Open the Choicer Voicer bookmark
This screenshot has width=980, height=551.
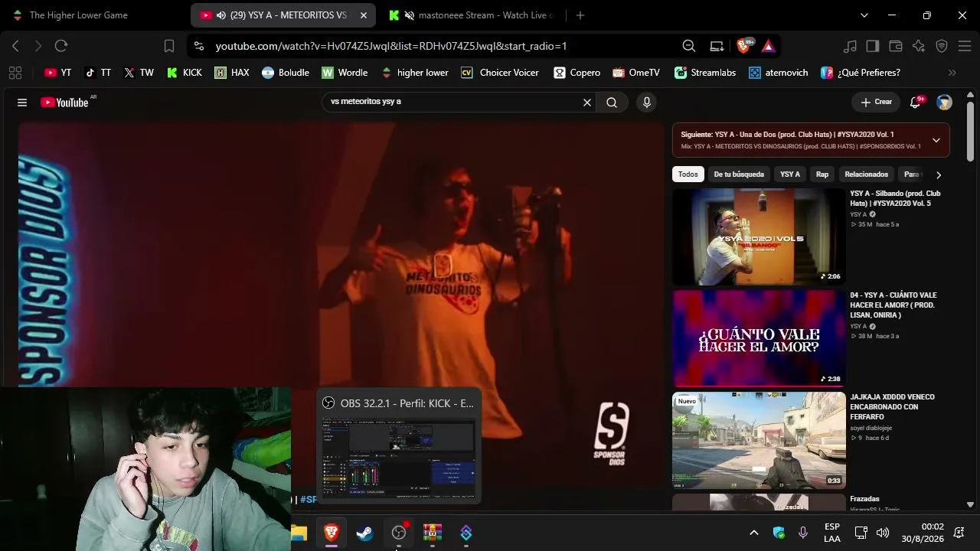[500, 73]
